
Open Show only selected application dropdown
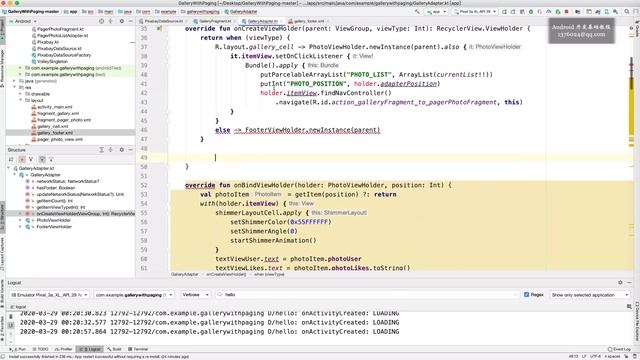point(590,295)
